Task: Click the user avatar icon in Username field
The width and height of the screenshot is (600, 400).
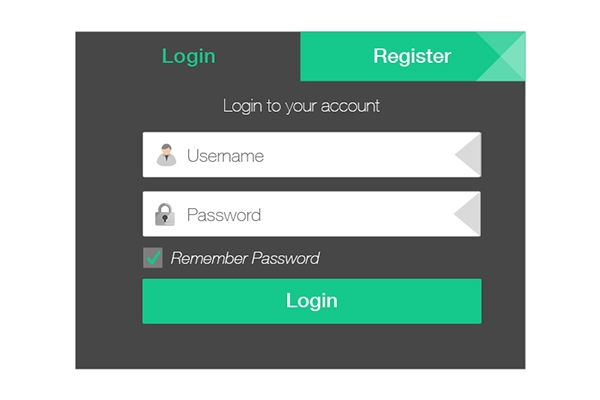Action: pos(166,155)
